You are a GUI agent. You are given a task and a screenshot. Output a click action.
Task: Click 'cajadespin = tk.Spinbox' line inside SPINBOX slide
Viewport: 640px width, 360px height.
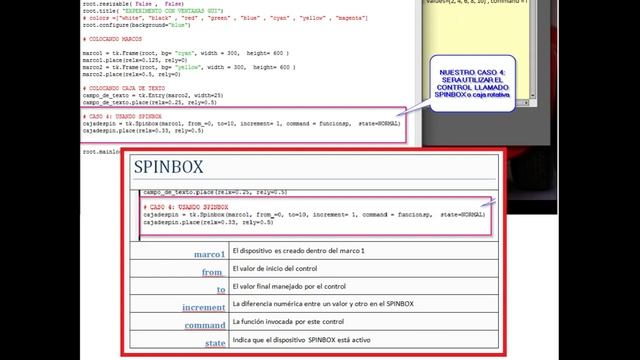[x=314, y=215]
